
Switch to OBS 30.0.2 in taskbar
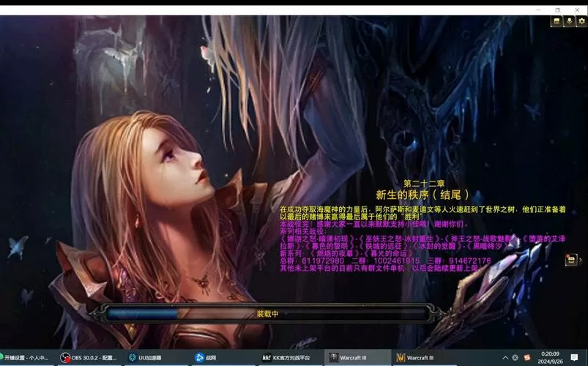click(89, 358)
